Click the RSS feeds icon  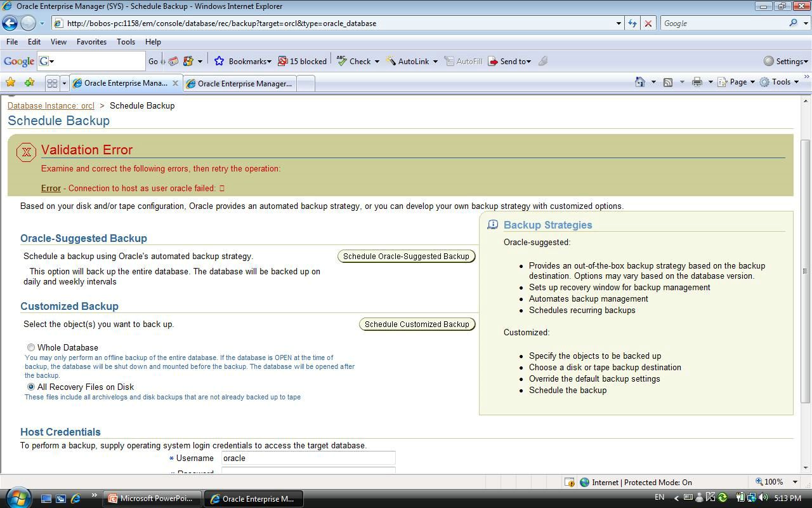point(668,82)
